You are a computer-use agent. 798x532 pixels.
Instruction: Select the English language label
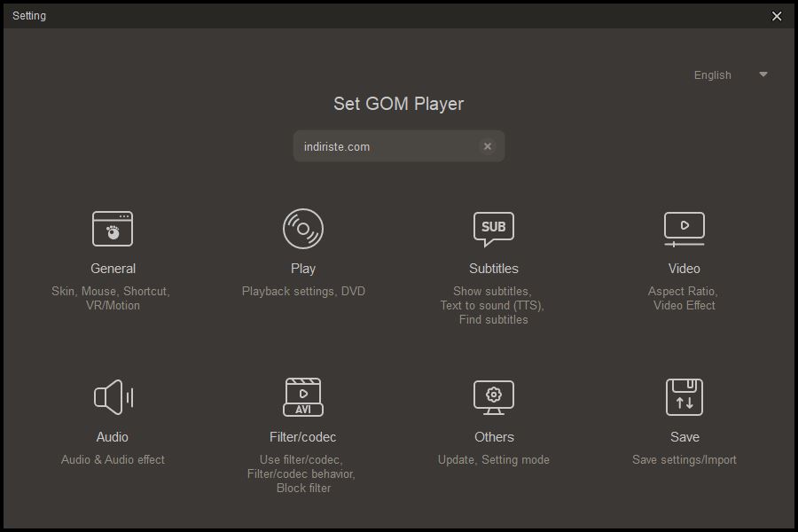point(713,75)
